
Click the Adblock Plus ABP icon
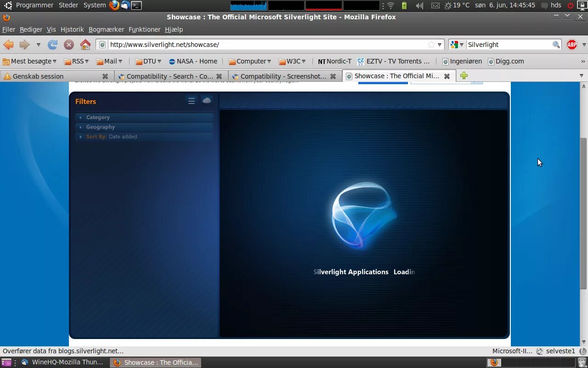pyautogui.click(x=572, y=45)
